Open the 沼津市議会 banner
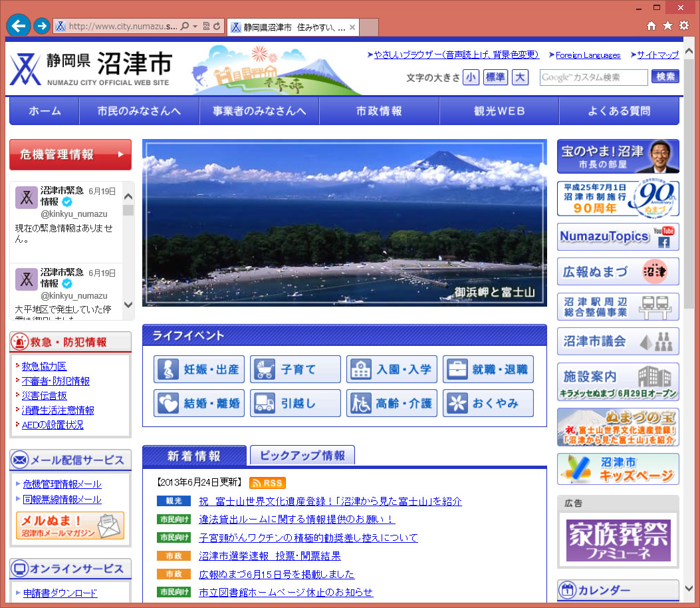Viewport: 700px width, 608px height. tap(618, 341)
